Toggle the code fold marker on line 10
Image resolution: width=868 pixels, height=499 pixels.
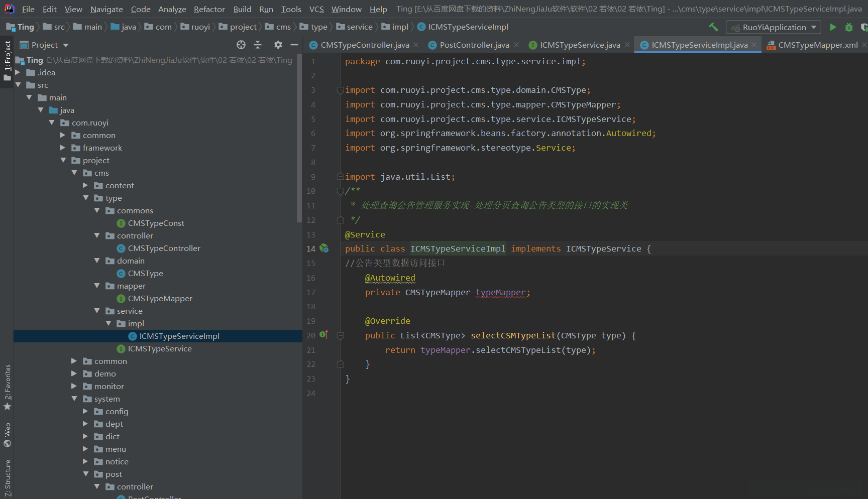tap(341, 191)
